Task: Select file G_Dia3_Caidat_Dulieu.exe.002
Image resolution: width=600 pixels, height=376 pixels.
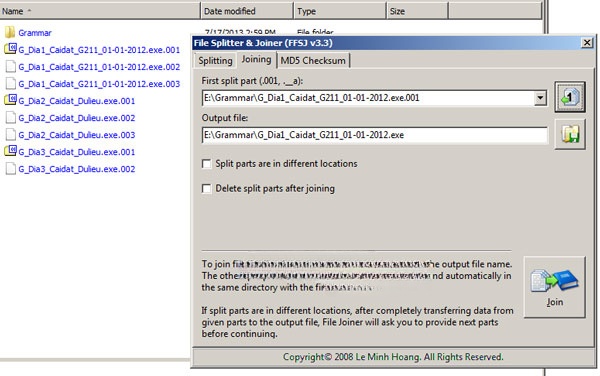Action: (77, 169)
